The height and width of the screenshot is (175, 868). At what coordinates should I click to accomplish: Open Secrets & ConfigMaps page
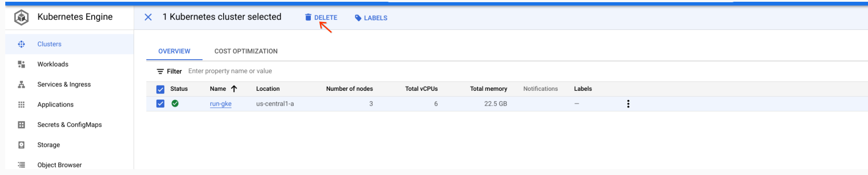pos(69,125)
